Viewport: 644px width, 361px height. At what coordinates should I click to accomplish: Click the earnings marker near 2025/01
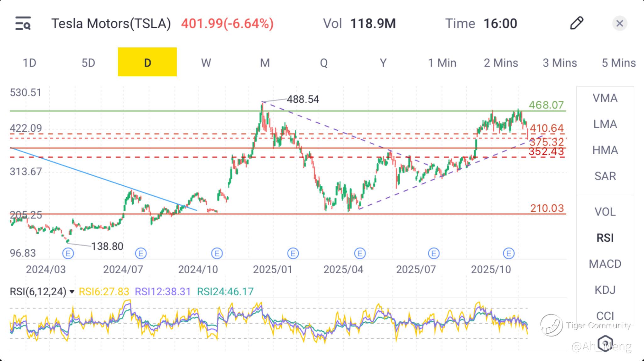(x=293, y=253)
